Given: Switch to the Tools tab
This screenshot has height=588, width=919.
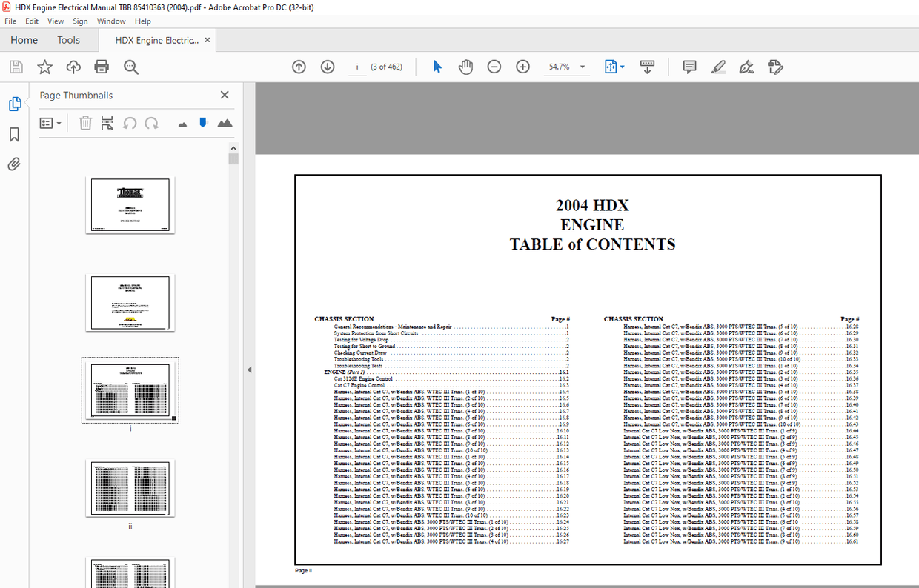Looking at the screenshot, I should click(x=68, y=39).
